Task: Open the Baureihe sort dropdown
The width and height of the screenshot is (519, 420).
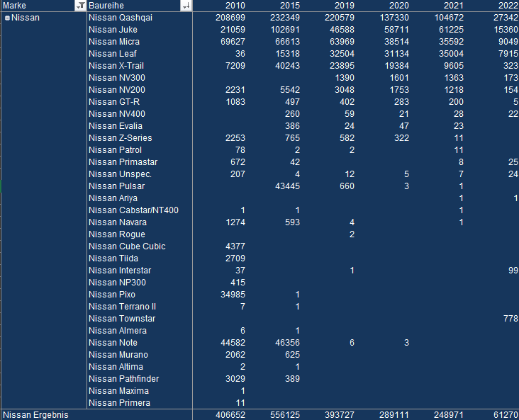Action: point(186,6)
